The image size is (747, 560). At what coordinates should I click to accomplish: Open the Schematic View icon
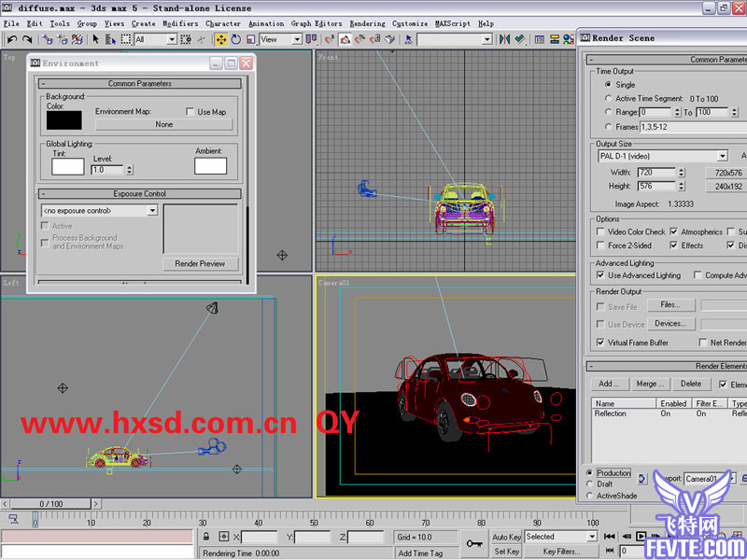pyautogui.click(x=554, y=39)
